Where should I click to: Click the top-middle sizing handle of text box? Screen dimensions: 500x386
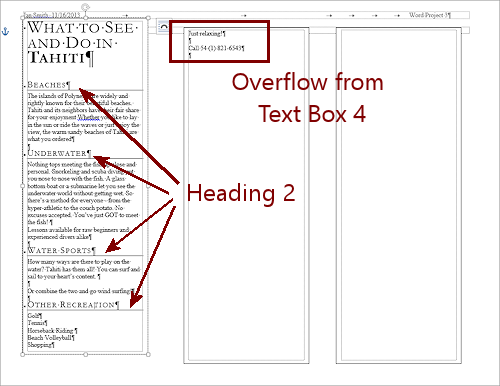[x=86, y=18]
